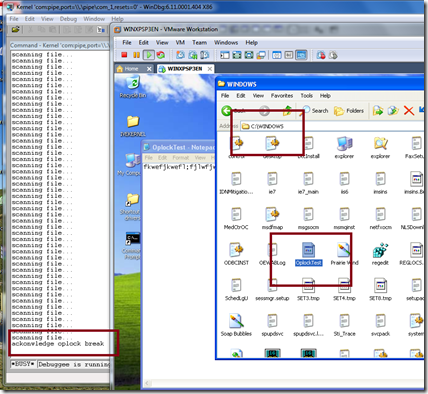Select the msmqinst file
The width and height of the screenshot is (428, 394).
click(x=344, y=218)
